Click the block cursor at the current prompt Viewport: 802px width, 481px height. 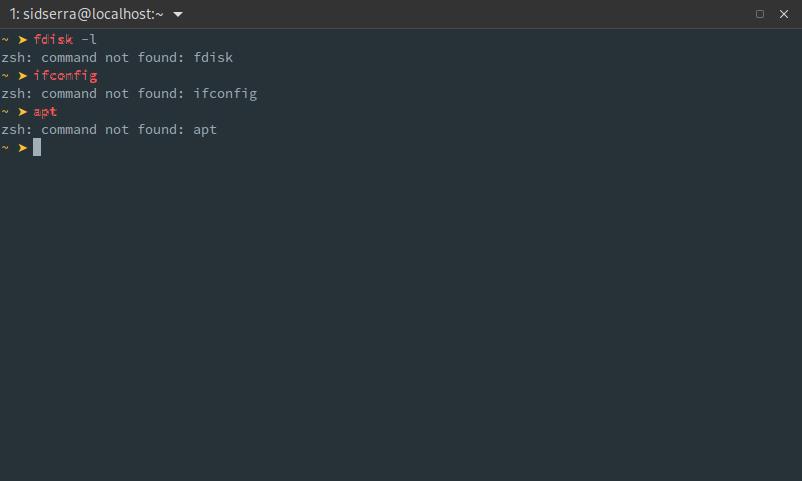[x=37, y=148]
